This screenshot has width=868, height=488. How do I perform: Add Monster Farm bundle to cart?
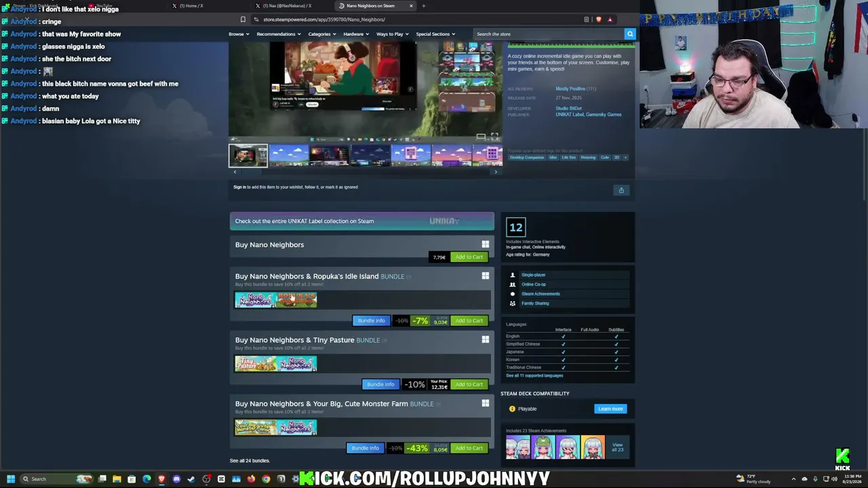coord(469,448)
